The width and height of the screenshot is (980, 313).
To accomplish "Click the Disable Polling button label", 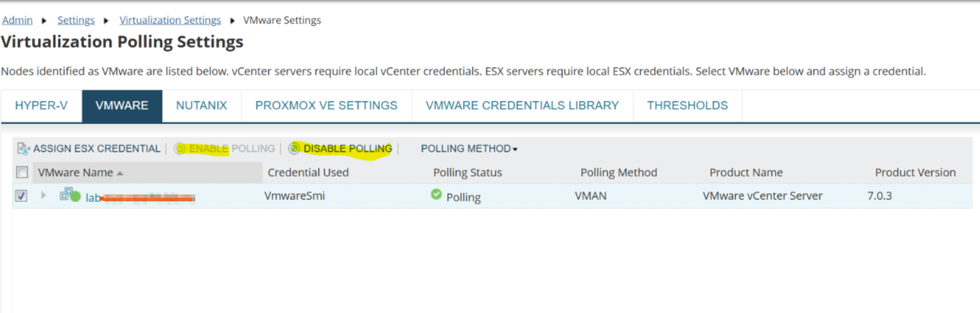I will click(x=348, y=148).
